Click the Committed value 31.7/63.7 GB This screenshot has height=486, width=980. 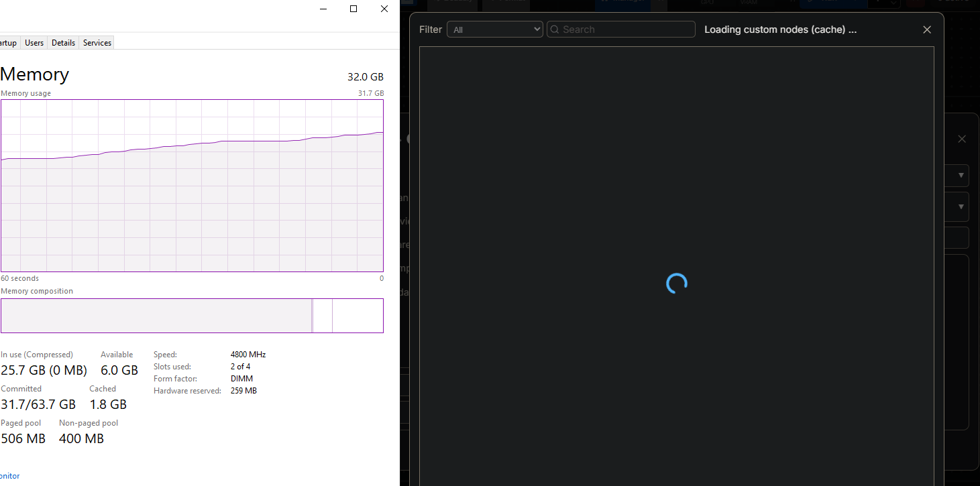[x=38, y=404]
